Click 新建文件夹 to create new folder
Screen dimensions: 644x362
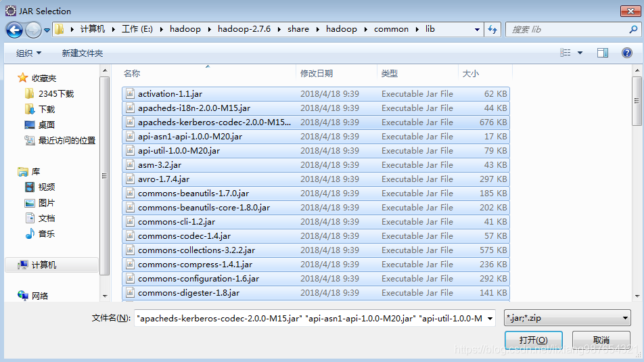coord(82,53)
